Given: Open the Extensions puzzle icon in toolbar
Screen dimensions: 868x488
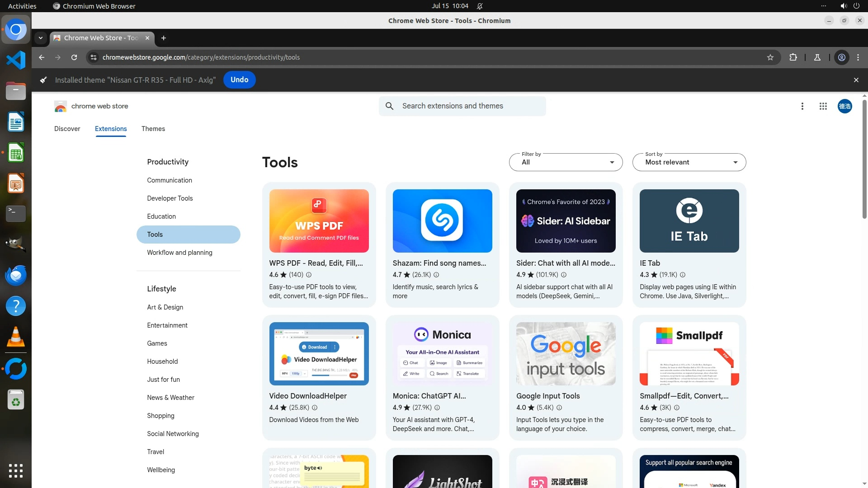Looking at the screenshot, I should pos(793,57).
